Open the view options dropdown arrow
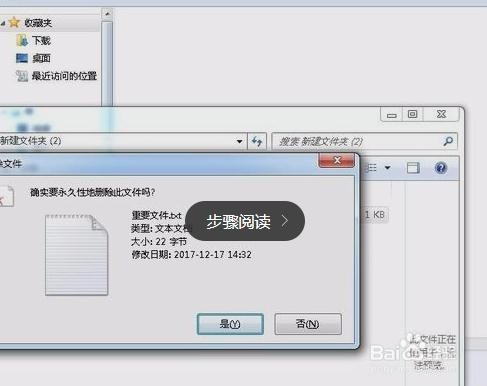The height and width of the screenshot is (386, 487). click(388, 167)
